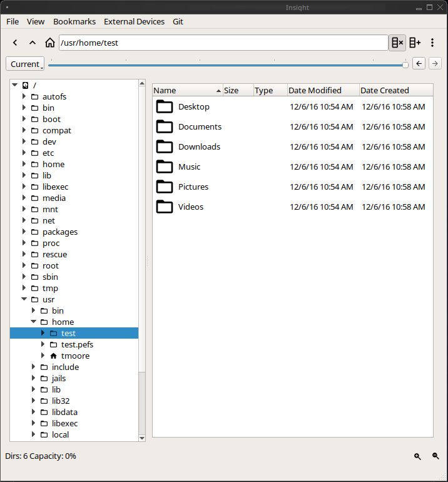The width and height of the screenshot is (448, 482).
Task: Open the Current snapshot dropdown
Action: point(25,64)
